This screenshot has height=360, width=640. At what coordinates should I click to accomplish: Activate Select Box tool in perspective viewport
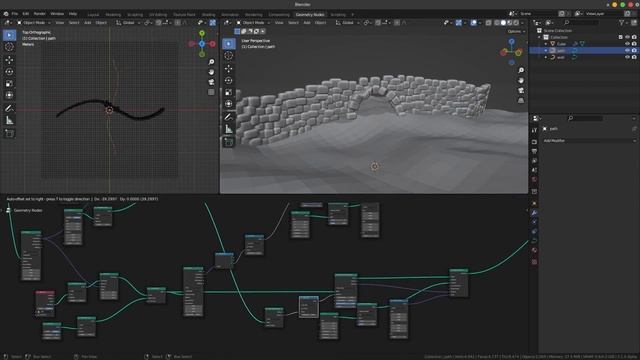229,44
